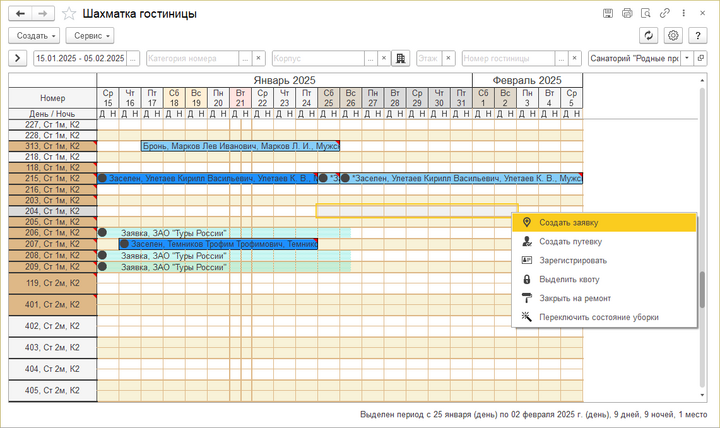Click the scrollbar up arrow
This screenshot has height=428, width=720.
coord(702,80)
